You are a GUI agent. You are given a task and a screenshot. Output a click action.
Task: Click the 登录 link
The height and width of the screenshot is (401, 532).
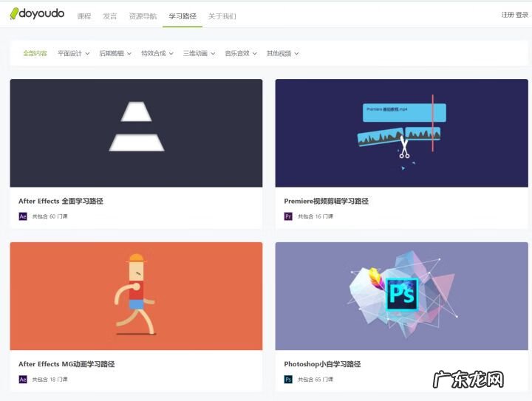pyautogui.click(x=522, y=15)
